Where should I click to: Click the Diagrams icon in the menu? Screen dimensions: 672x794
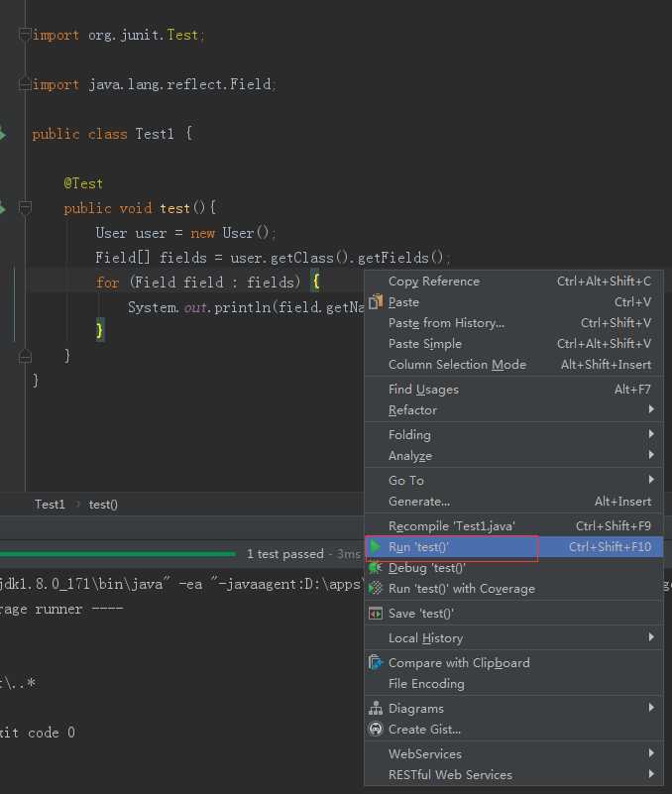pos(376,708)
